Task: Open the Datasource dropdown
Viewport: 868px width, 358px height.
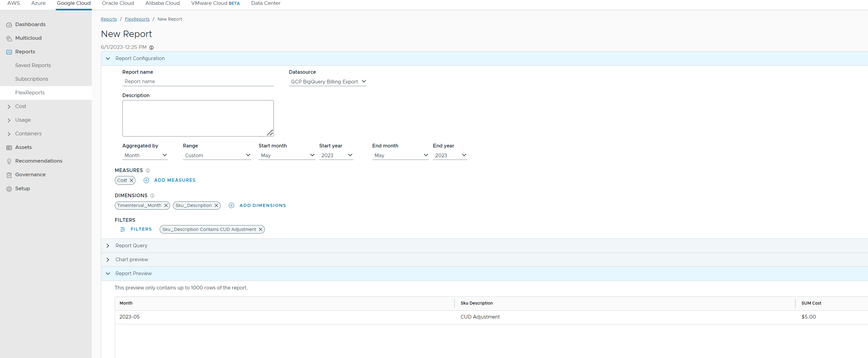Action: click(x=328, y=82)
